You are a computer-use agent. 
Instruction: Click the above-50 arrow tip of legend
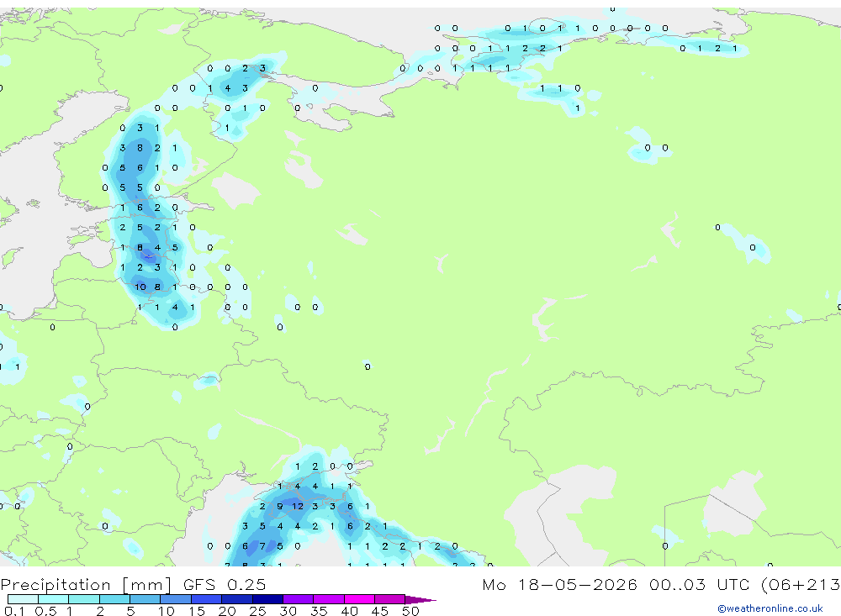click(421, 599)
